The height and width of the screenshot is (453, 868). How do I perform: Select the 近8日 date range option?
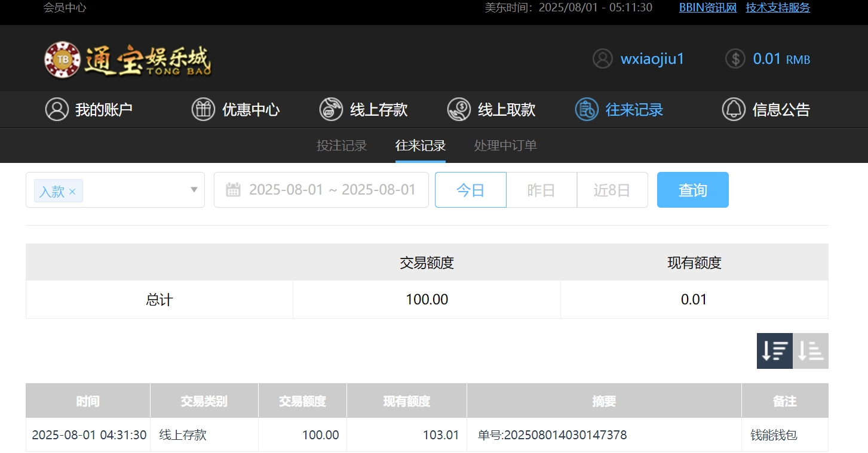pyautogui.click(x=612, y=190)
